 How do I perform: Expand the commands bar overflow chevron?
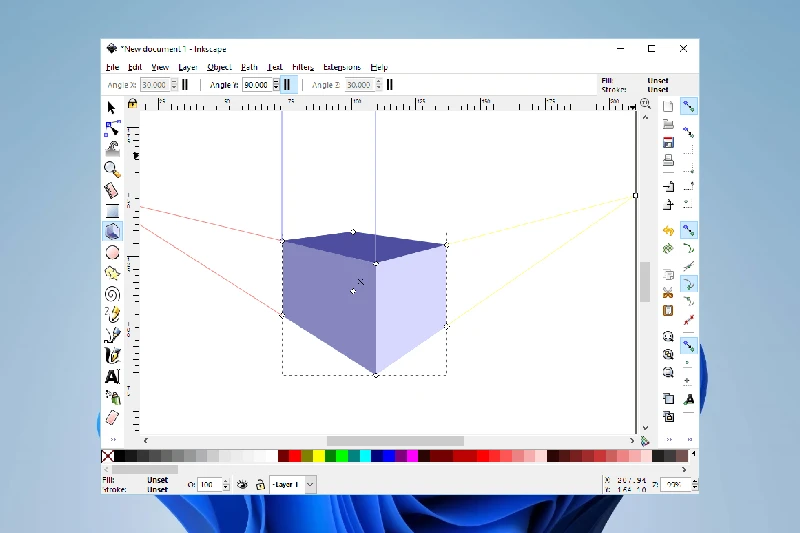coord(668,439)
